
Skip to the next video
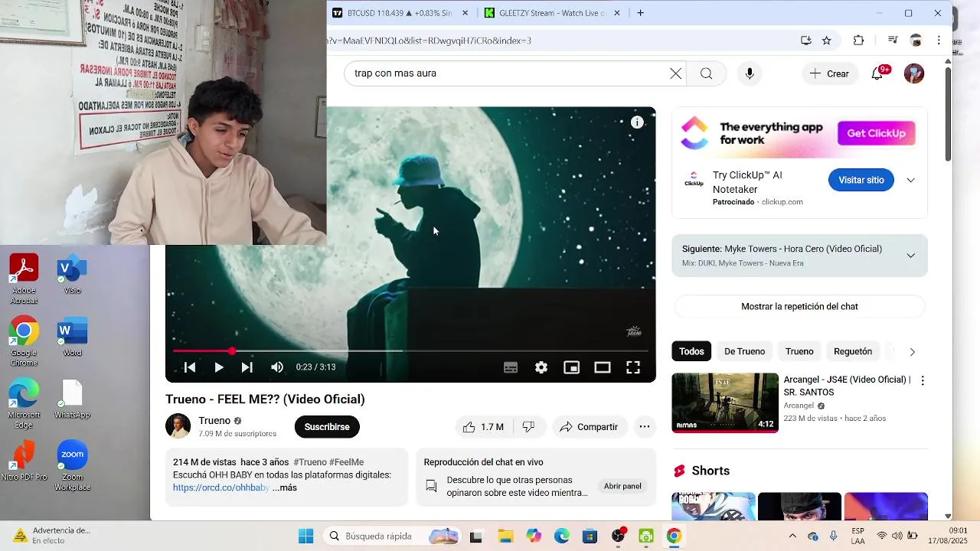(247, 367)
